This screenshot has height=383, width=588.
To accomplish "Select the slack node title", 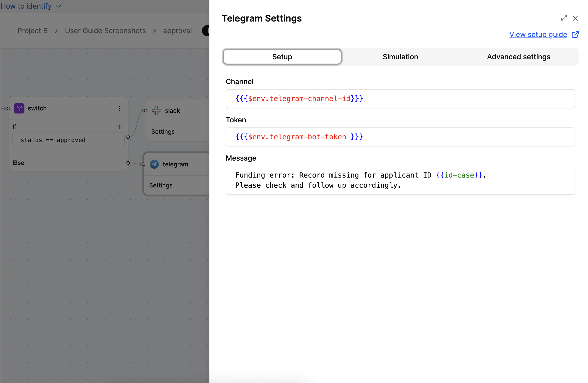I will point(172,111).
